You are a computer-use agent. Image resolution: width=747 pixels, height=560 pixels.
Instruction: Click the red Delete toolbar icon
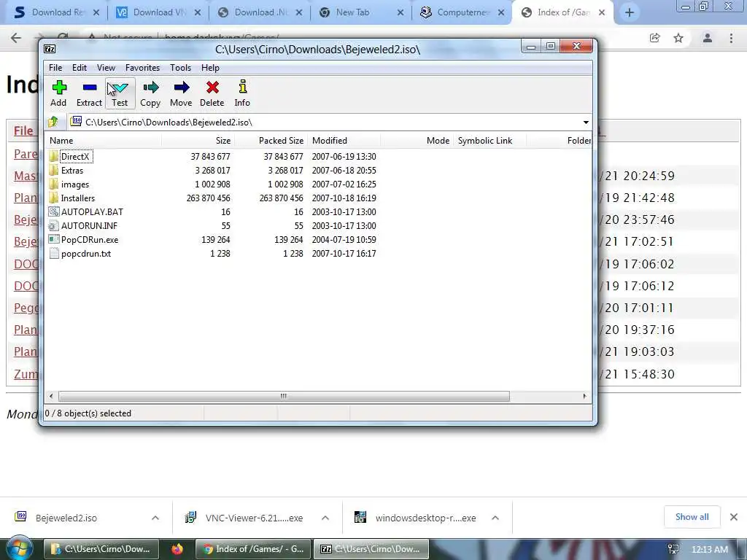click(212, 93)
